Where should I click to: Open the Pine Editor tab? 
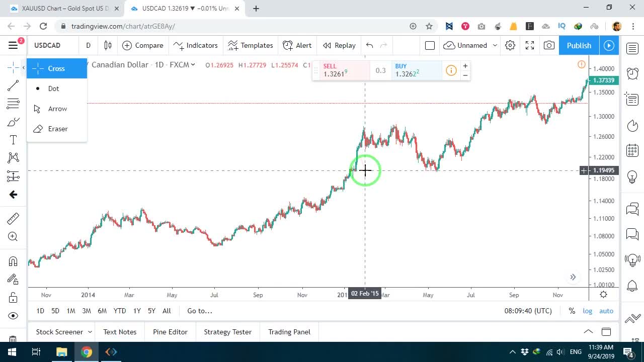pos(170,332)
